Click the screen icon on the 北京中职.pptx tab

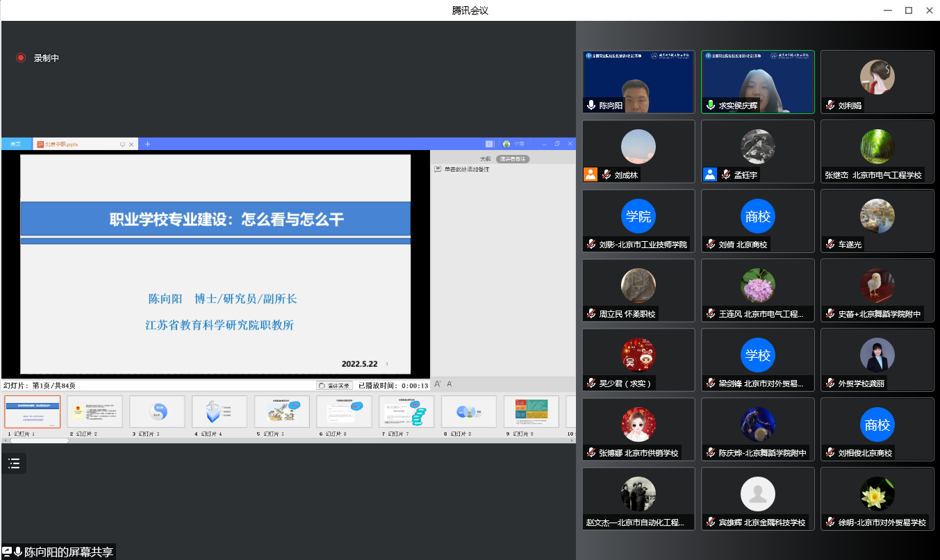coord(122,145)
